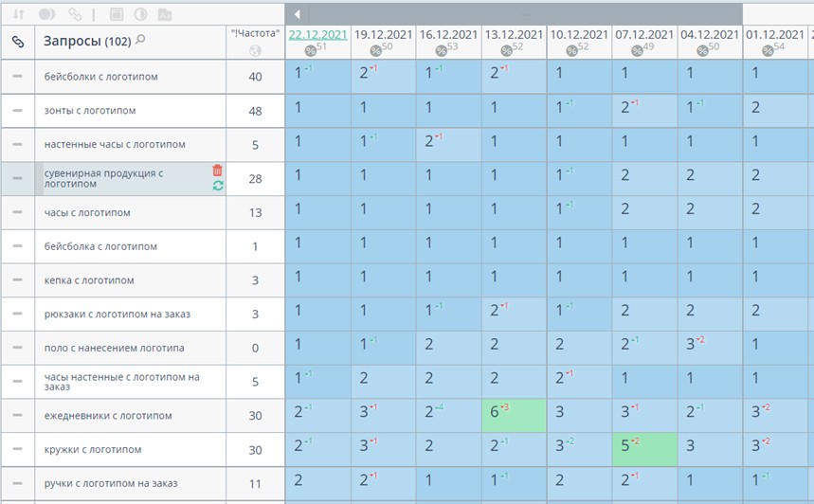Image resolution: width=814 pixels, height=504 pixels.
Task: Select query 'часы с логотипом'
Action: pyautogui.click(x=87, y=212)
